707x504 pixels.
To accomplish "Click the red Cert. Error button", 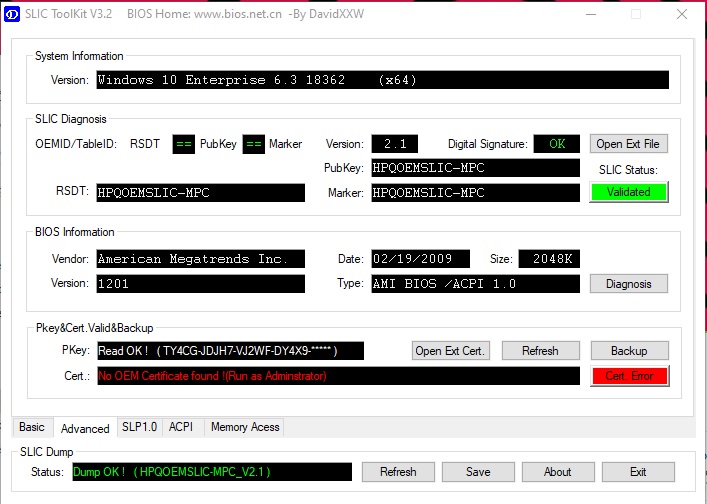I will 629,376.
